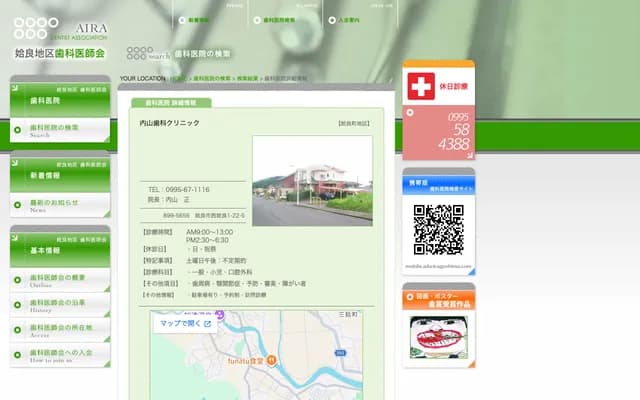Click the arrow icon on 基本情報 sidebar header
The height and width of the screenshot is (400, 640).
(15, 238)
